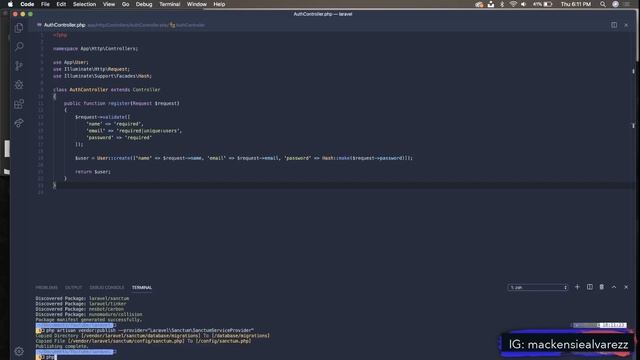The height and width of the screenshot is (360, 640).
Task: Open Spotlight search in menu bar
Action: pos(602,4)
